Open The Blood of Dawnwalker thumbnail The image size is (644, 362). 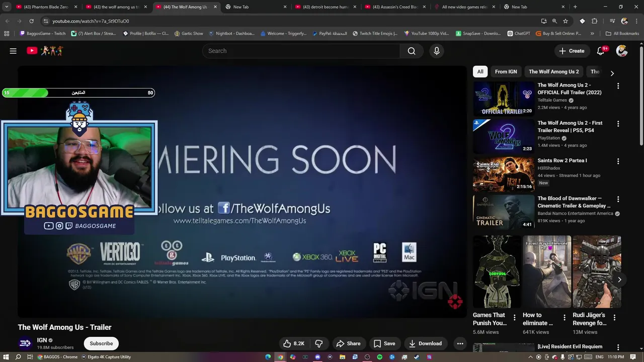[504, 212]
